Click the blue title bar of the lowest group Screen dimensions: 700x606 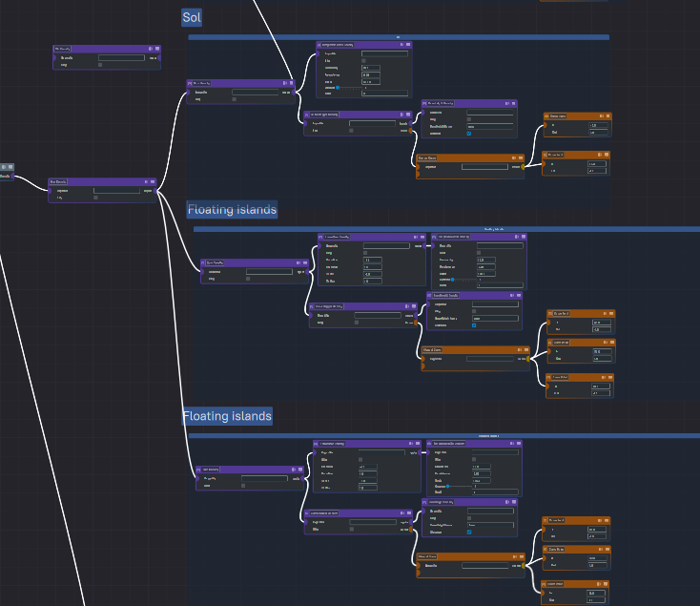click(444, 436)
